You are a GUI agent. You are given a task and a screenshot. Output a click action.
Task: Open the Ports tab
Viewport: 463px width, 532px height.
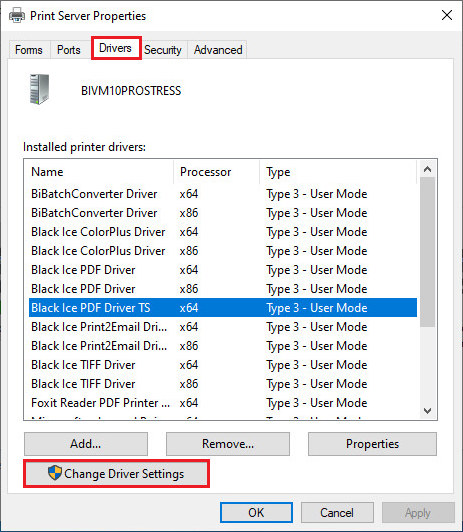pos(69,50)
